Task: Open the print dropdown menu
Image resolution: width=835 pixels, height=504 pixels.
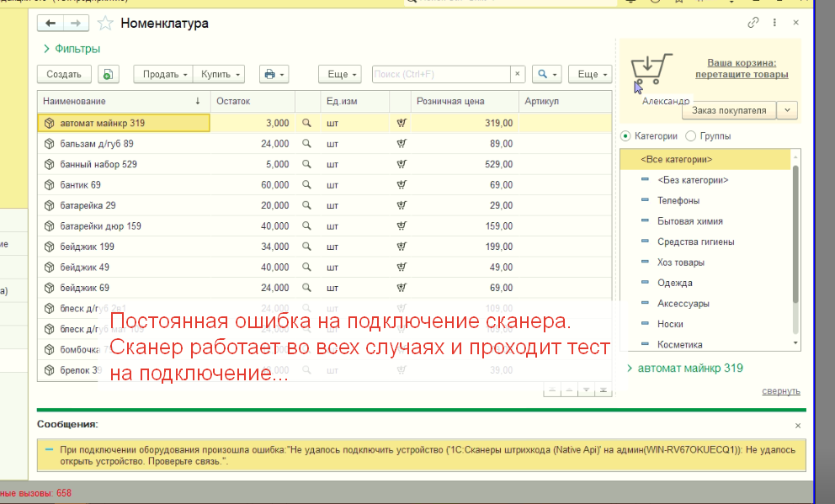Action: click(274, 74)
